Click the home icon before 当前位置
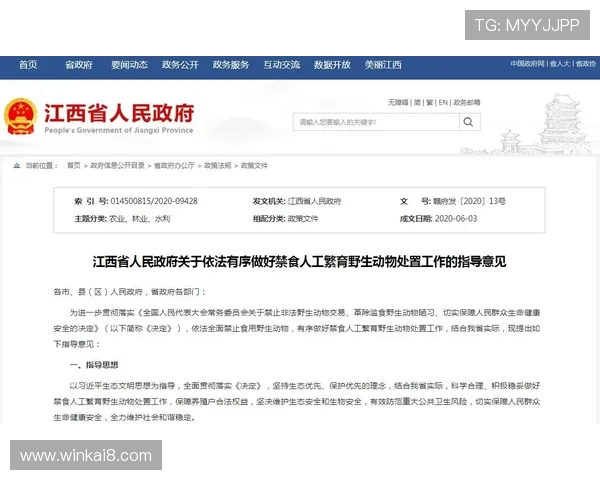Image resolution: width=600 pixels, height=480 pixels. point(16,166)
